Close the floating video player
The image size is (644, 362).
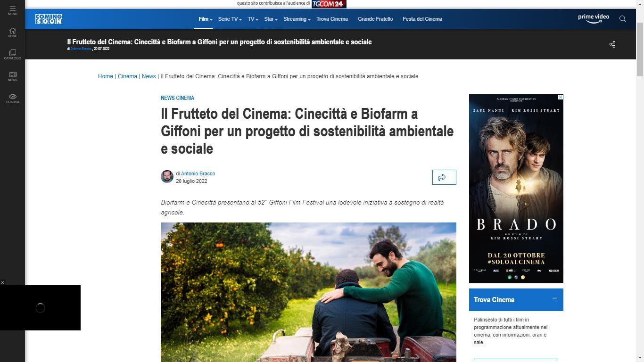tap(2, 283)
